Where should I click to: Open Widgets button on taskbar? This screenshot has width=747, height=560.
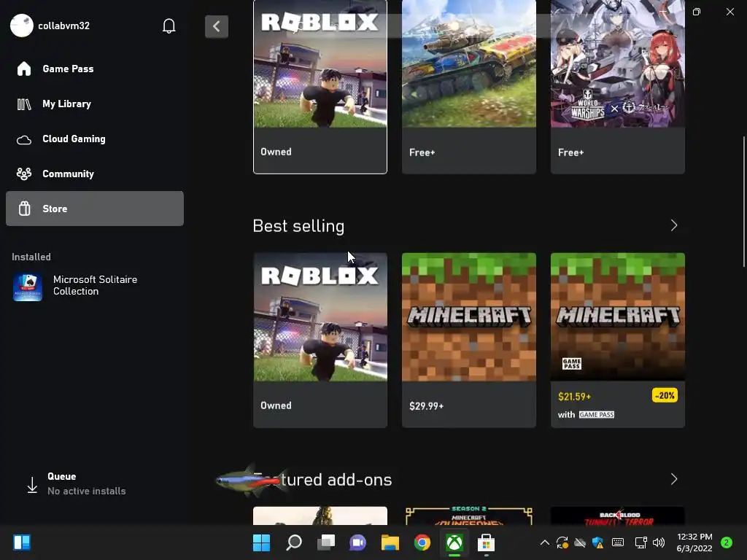click(22, 542)
